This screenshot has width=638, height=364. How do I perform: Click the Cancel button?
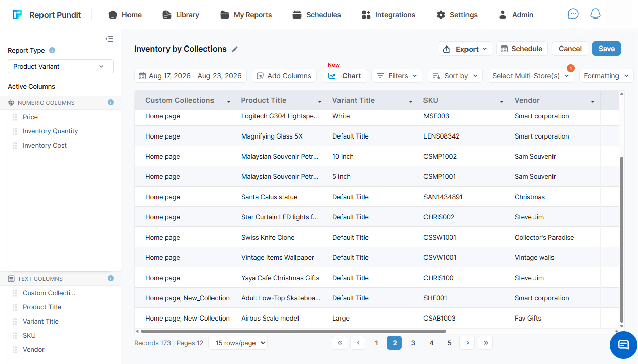(570, 49)
